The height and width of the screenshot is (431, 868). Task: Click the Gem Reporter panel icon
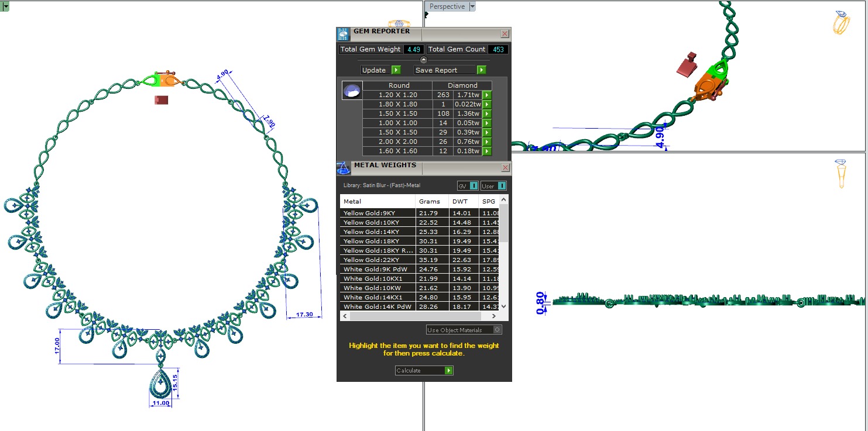[x=344, y=34]
